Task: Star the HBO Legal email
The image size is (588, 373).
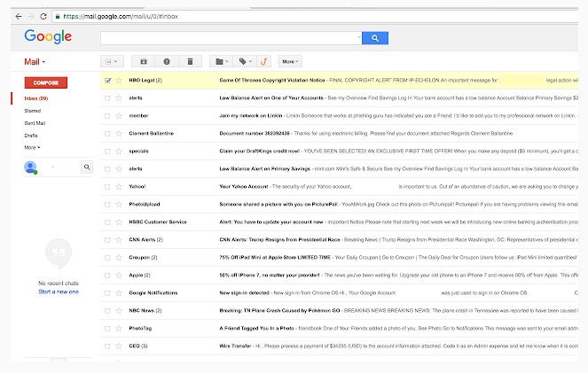Action: click(119, 80)
